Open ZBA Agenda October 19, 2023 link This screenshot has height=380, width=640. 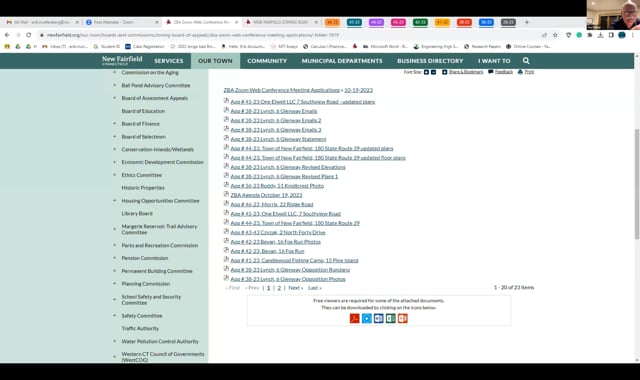[x=266, y=195]
